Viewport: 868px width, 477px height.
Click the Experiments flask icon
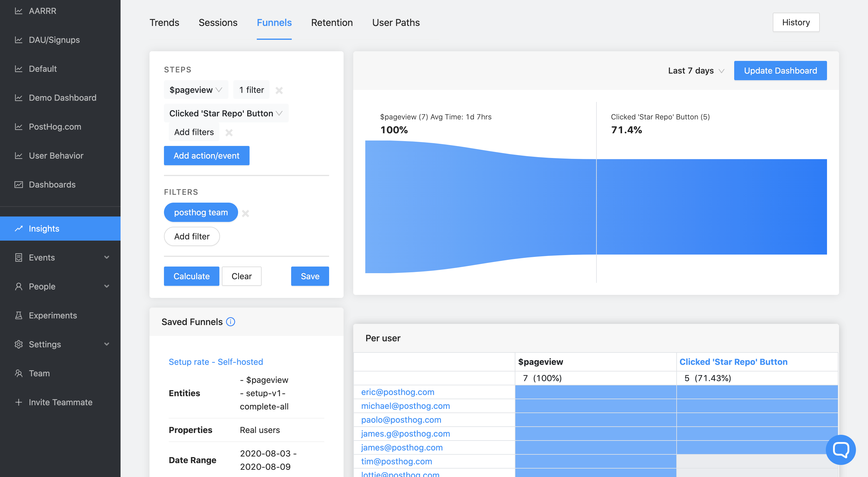[x=19, y=315]
